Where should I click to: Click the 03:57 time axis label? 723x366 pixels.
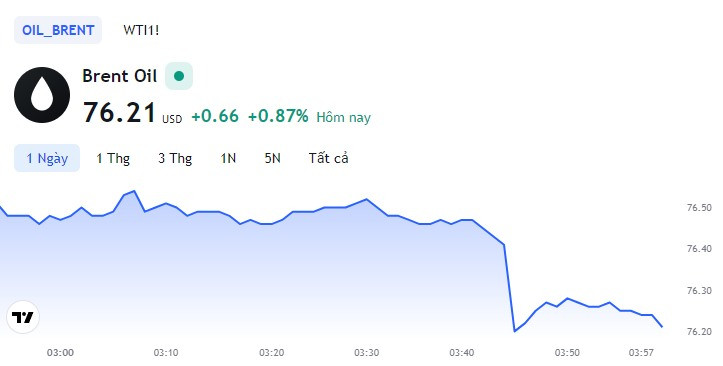click(641, 353)
